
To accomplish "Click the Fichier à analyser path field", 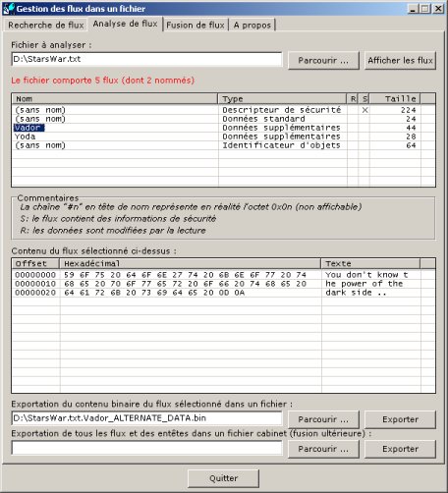I will pyautogui.click(x=146, y=59).
